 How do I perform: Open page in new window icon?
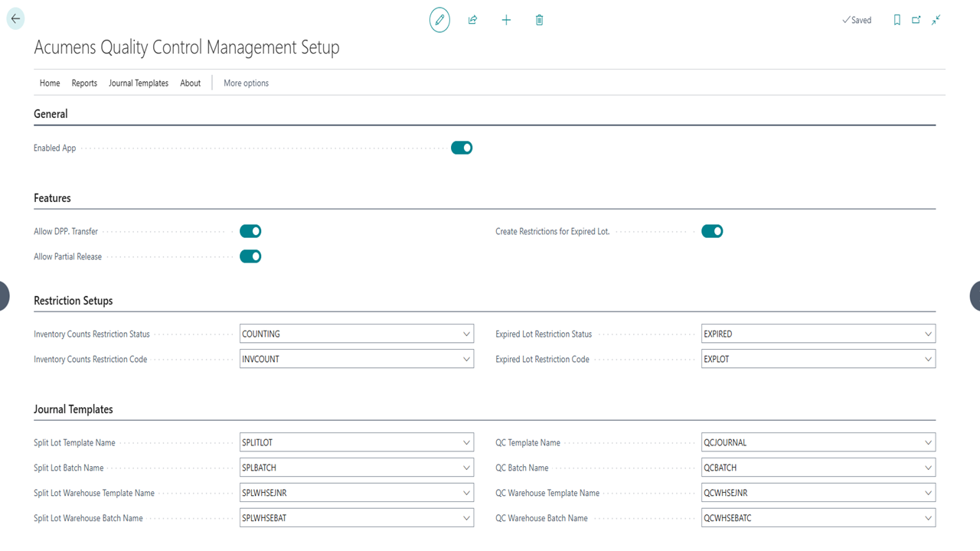(916, 20)
